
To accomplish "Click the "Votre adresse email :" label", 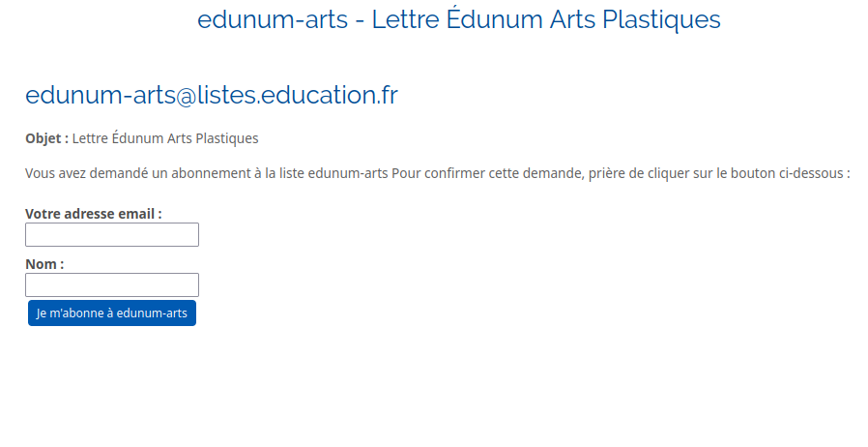I will 94,214.
